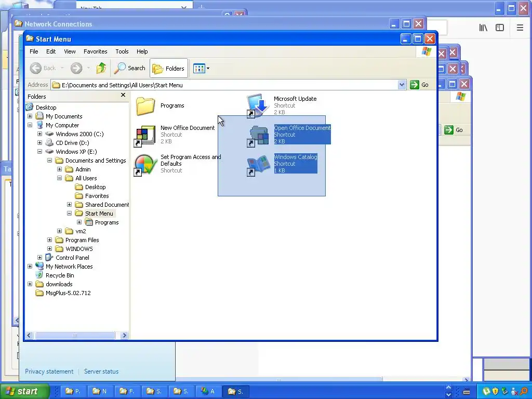The image size is (532, 399).
Task: Select the My Network Places icon
Action: [39, 266]
